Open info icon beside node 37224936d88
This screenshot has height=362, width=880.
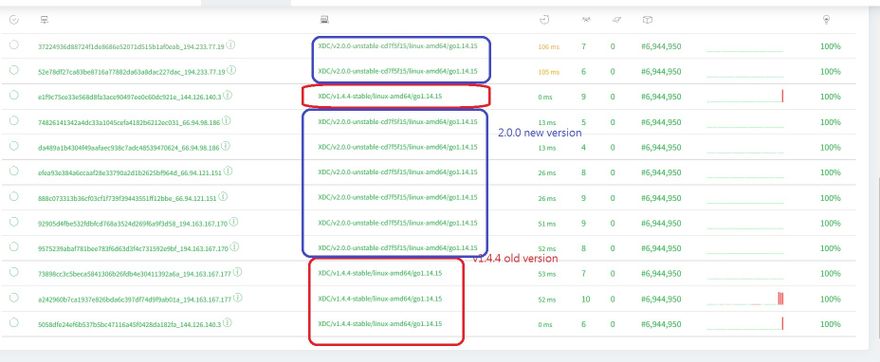click(231, 45)
